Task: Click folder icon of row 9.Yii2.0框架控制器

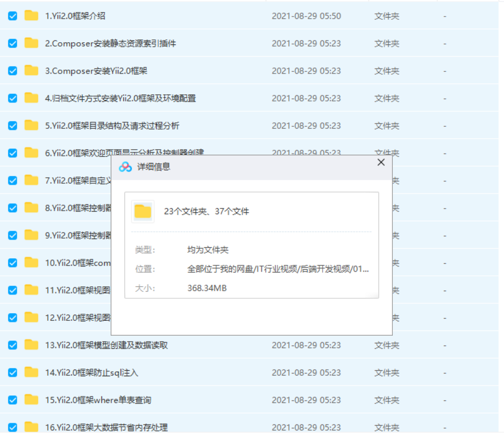Action: (x=31, y=235)
